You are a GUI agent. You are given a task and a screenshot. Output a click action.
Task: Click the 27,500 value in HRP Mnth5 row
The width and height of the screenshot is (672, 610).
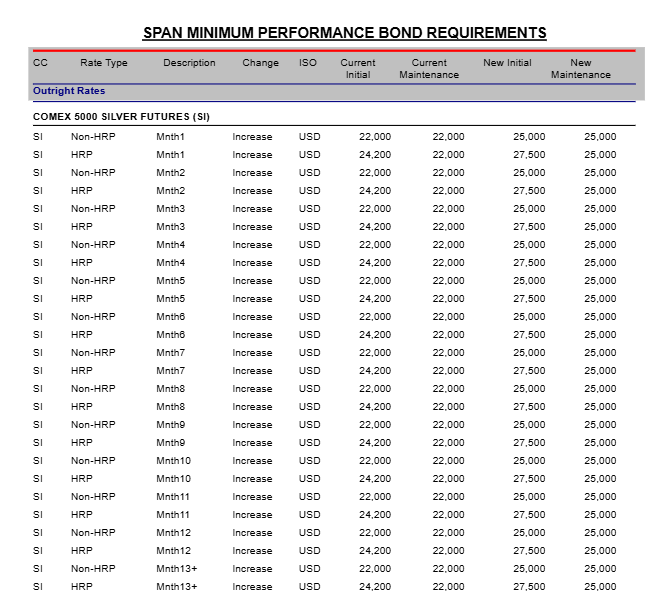point(529,299)
